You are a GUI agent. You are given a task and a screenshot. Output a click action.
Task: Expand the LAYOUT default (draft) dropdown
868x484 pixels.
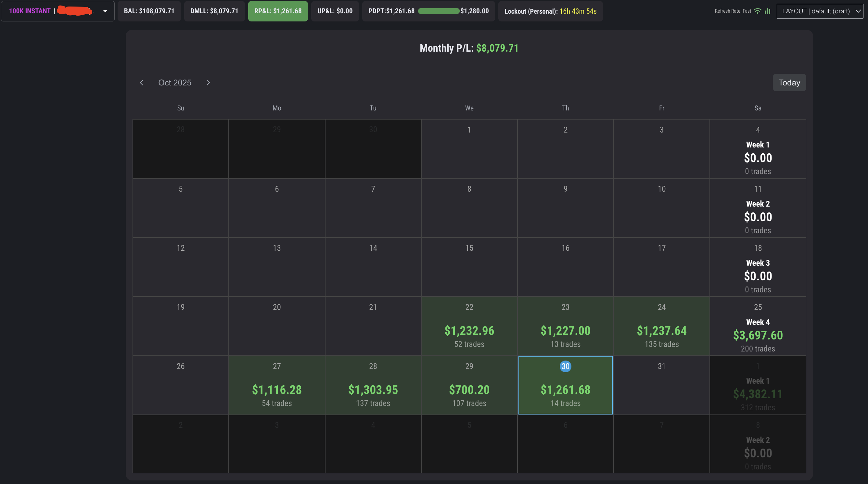coord(820,11)
